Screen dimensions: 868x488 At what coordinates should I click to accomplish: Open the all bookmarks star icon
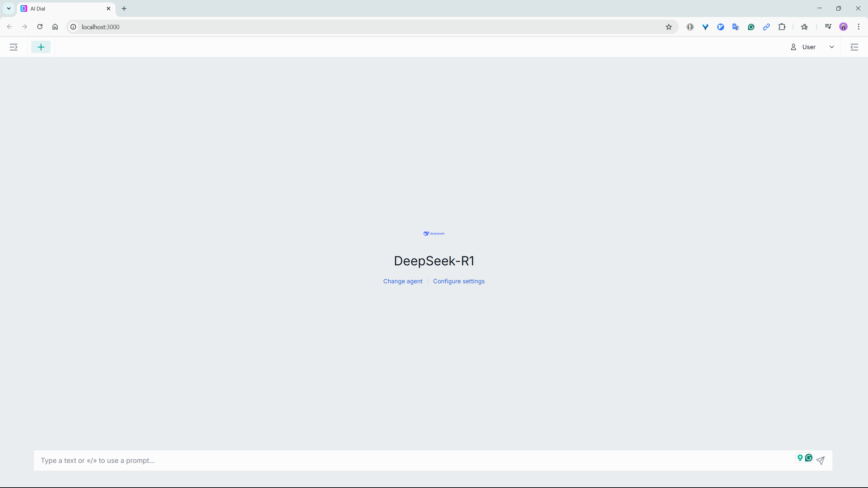(805, 27)
